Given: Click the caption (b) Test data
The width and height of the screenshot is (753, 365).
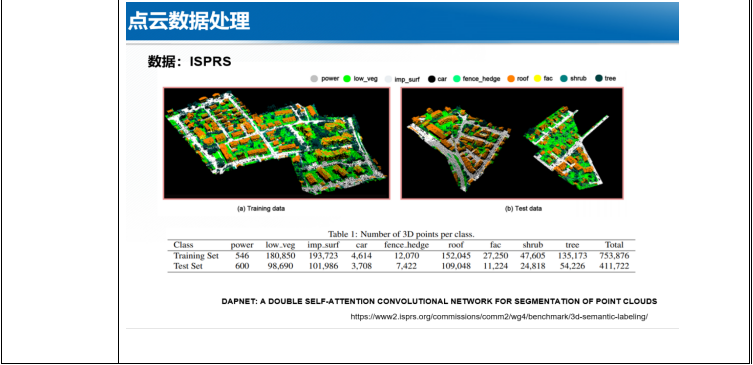Looking at the screenshot, I should pyautogui.click(x=523, y=209).
